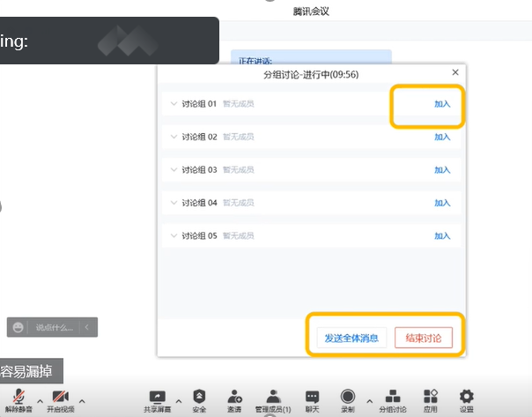The image size is (532, 417).
Task: Click the 结束讨论 button
Action: [423, 339]
